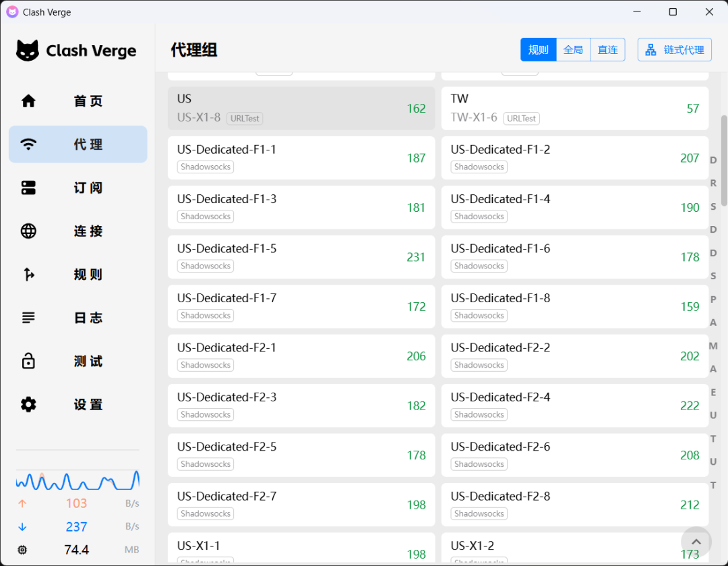Click the rules branch arrow icon
The image size is (728, 566).
click(28, 275)
